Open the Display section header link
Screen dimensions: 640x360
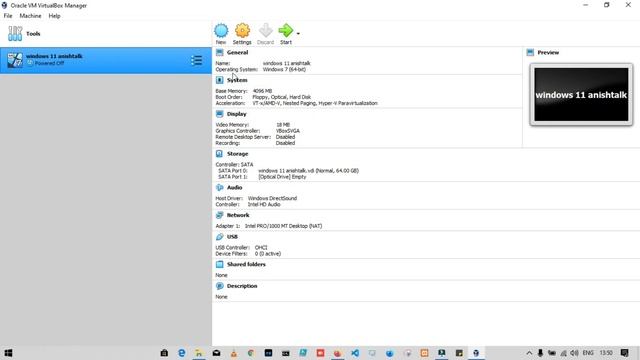point(237,114)
